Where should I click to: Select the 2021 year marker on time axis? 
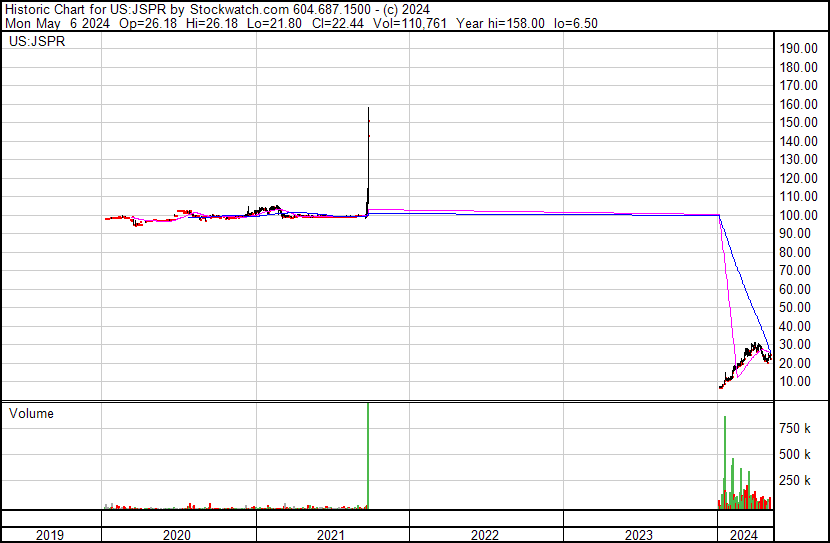pyautogui.click(x=331, y=534)
